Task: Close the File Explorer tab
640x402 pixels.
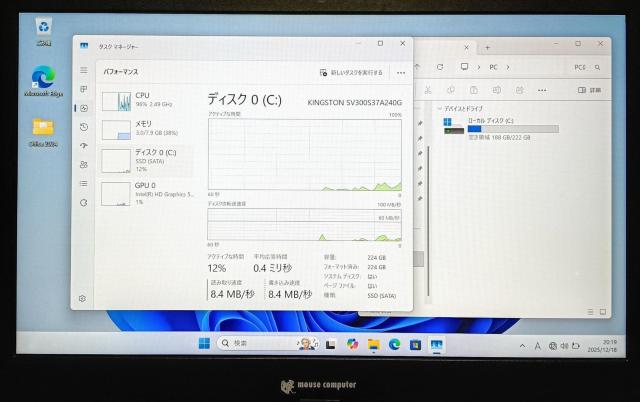Action: [467, 48]
